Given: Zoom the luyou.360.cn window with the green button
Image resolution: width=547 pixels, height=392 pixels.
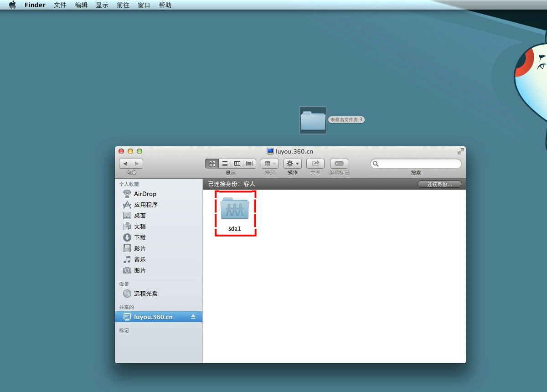Looking at the screenshot, I should [139, 151].
